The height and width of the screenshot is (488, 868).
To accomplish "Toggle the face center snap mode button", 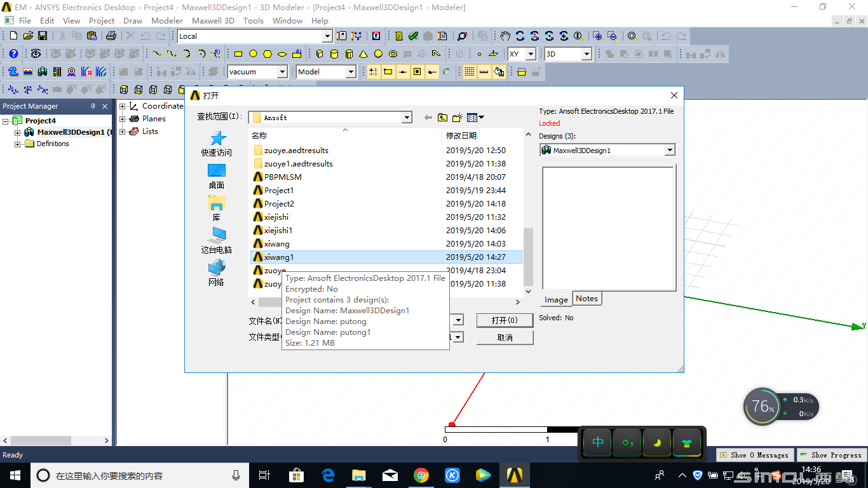I will click(417, 72).
